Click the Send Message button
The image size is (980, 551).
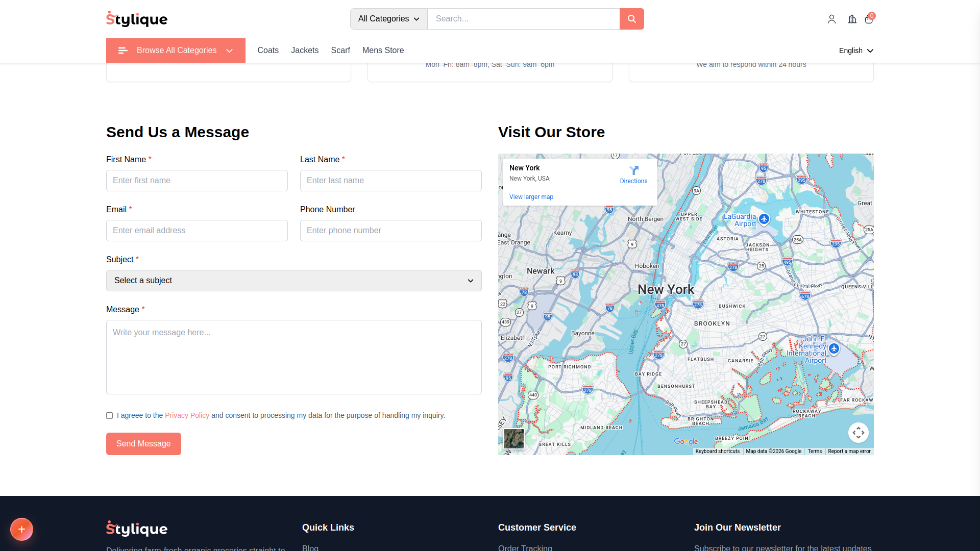(x=143, y=444)
